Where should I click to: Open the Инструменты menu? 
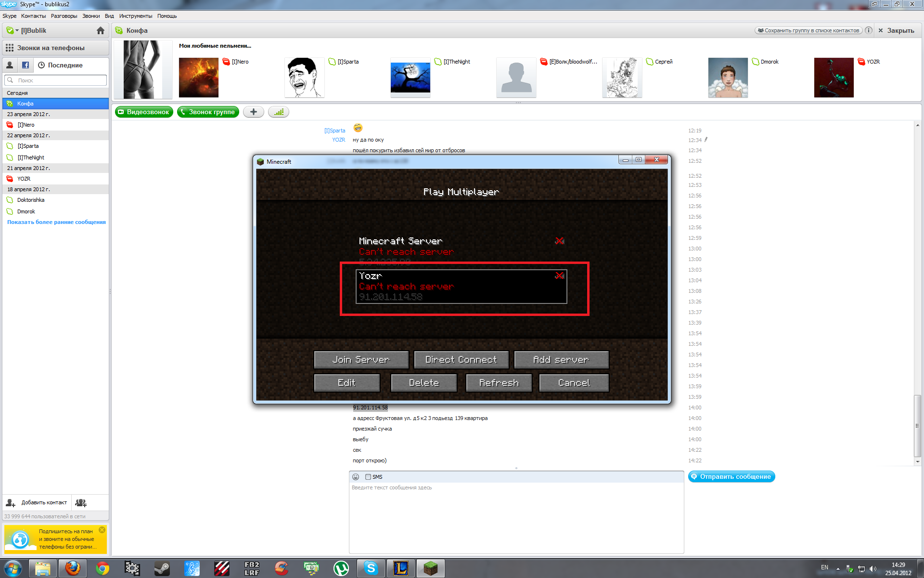pyautogui.click(x=135, y=16)
